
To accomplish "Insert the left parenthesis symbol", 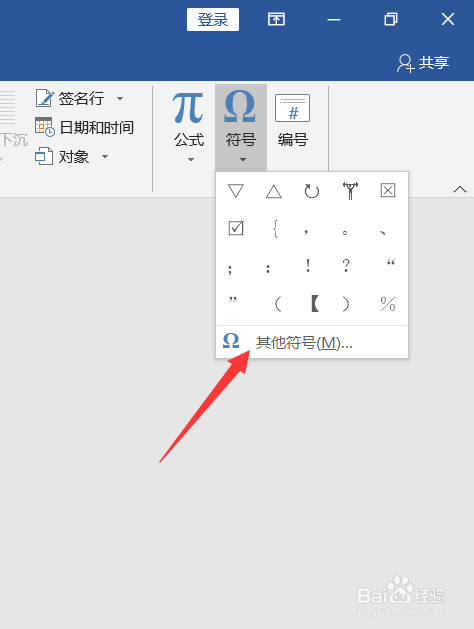I will [278, 304].
